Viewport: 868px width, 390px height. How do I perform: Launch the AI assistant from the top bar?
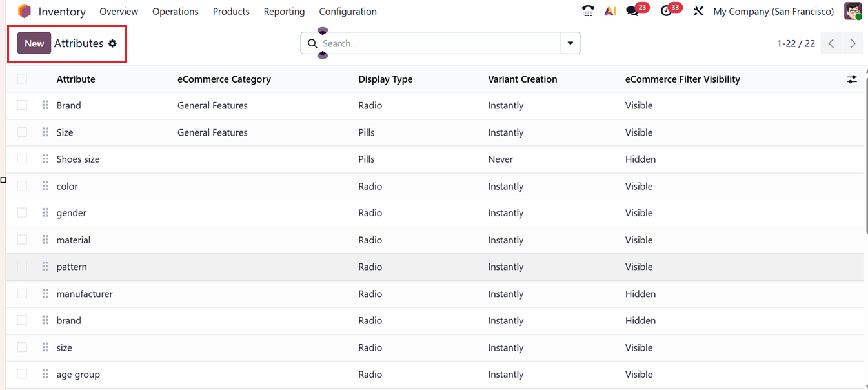(x=610, y=11)
